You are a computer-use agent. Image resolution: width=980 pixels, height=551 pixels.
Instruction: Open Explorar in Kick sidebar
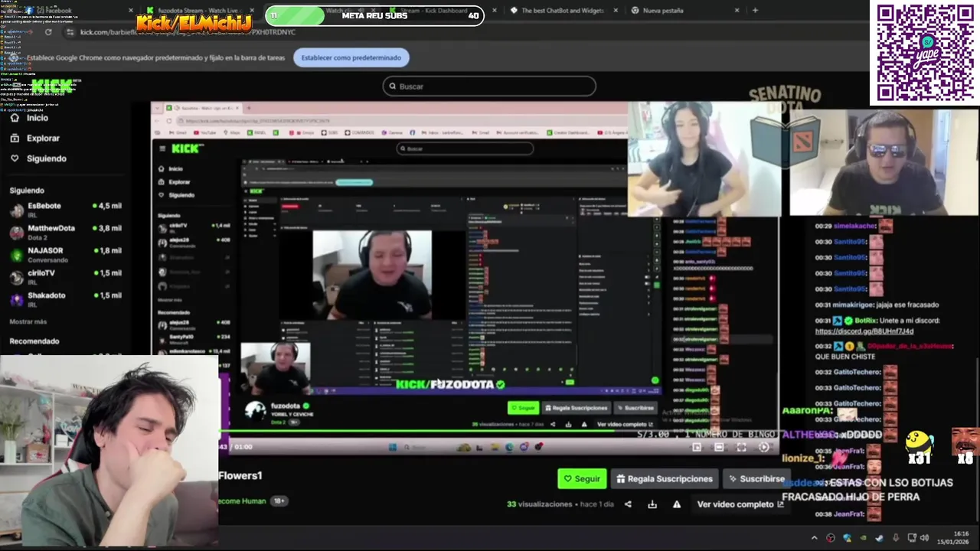(x=43, y=139)
